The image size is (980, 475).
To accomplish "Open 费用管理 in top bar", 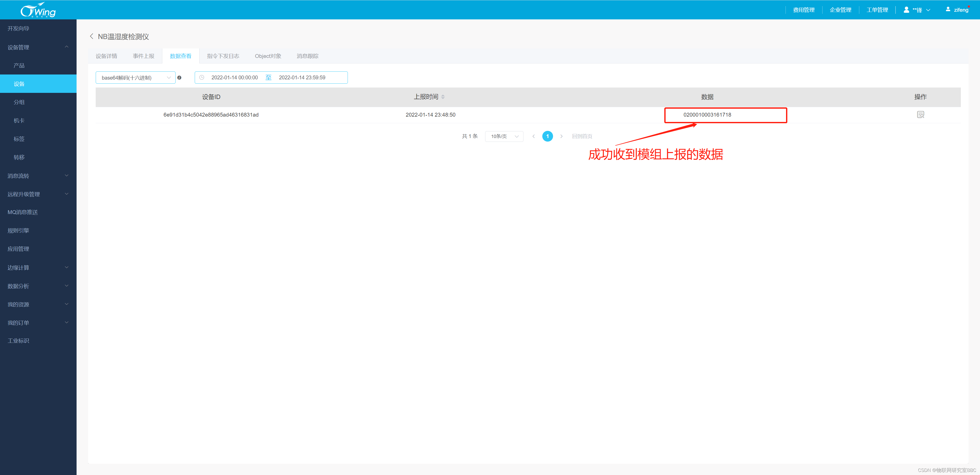I will pyautogui.click(x=803, y=10).
